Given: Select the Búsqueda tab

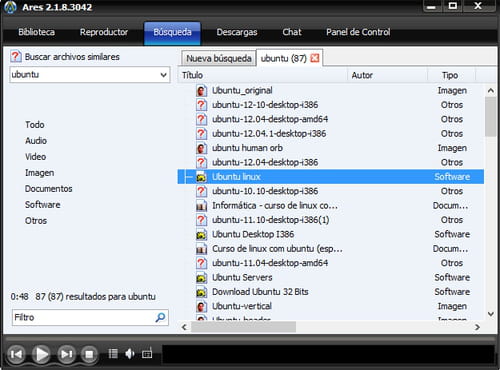Looking at the screenshot, I should coord(172,33).
